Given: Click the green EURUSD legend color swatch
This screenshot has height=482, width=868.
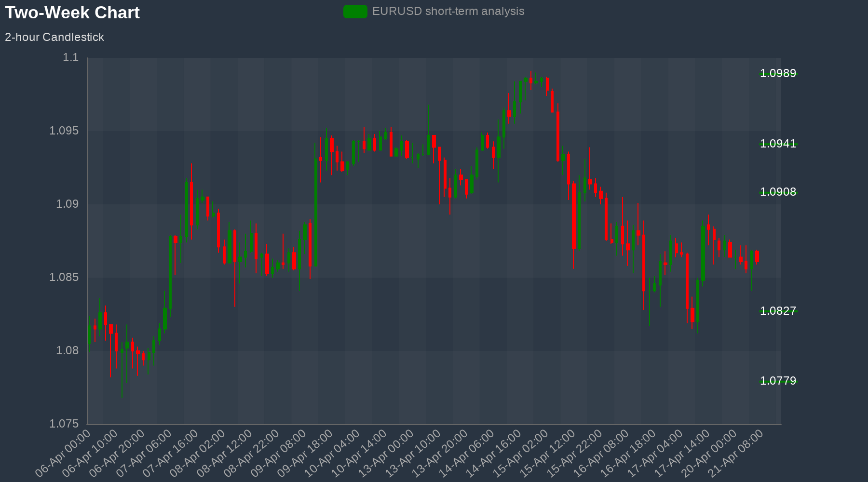Looking at the screenshot, I should pyautogui.click(x=355, y=12).
